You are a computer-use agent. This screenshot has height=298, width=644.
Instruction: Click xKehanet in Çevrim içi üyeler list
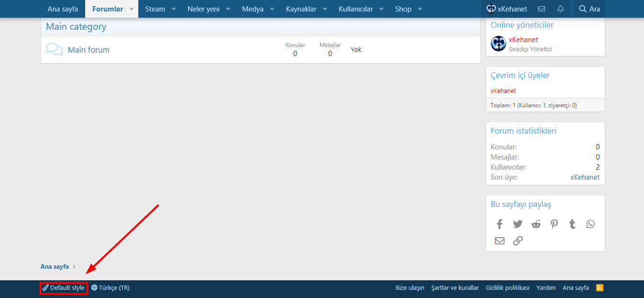pyautogui.click(x=503, y=91)
